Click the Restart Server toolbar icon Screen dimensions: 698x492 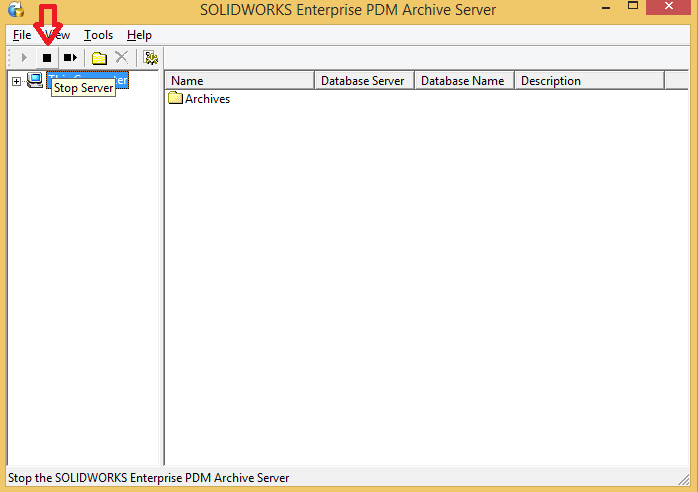tap(70, 58)
